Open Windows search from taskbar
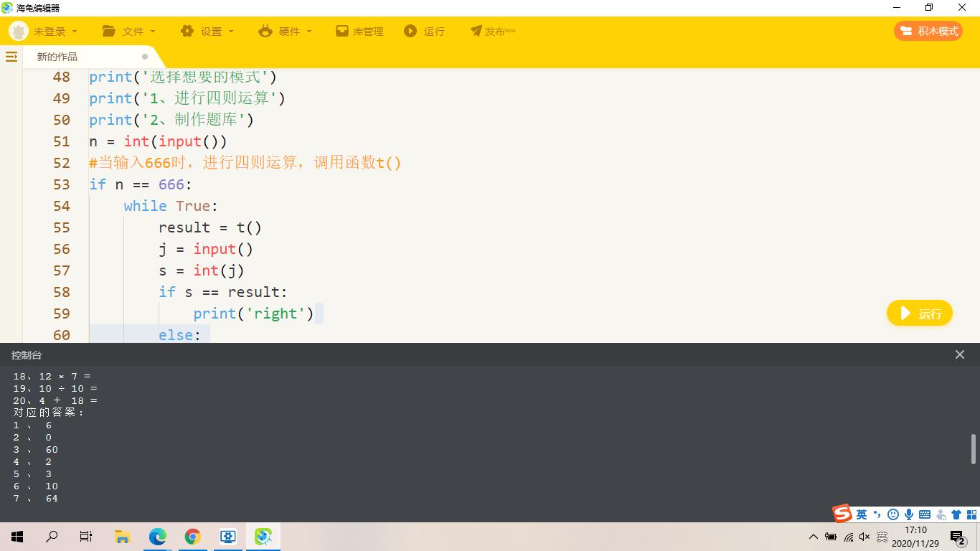 click(x=52, y=537)
